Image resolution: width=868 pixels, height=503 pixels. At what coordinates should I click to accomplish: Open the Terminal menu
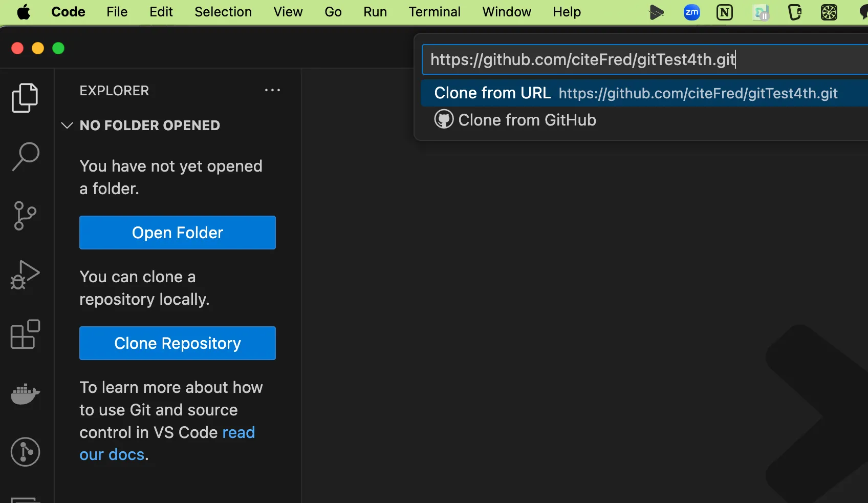coord(434,12)
